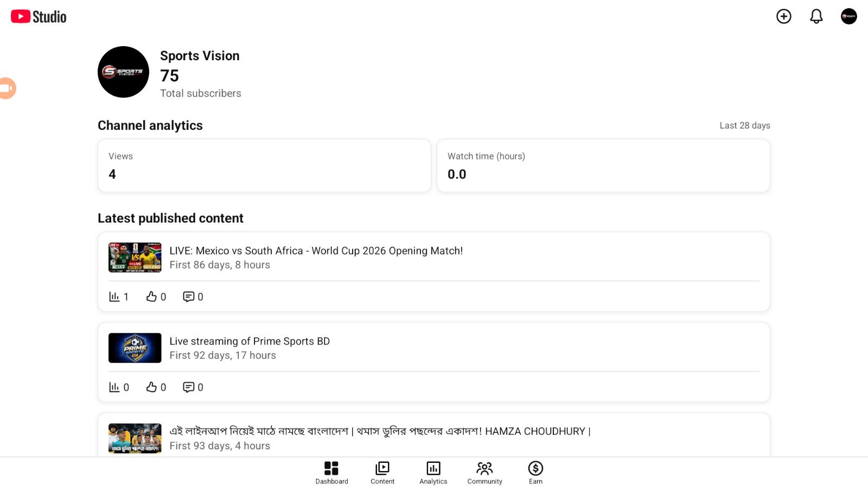Click the orange screen recorder bubble
The image size is (868, 490).
point(7,88)
